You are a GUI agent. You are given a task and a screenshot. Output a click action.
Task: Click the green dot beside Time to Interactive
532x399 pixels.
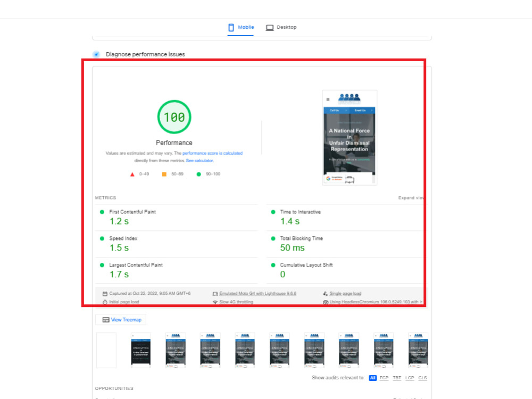pyautogui.click(x=273, y=212)
